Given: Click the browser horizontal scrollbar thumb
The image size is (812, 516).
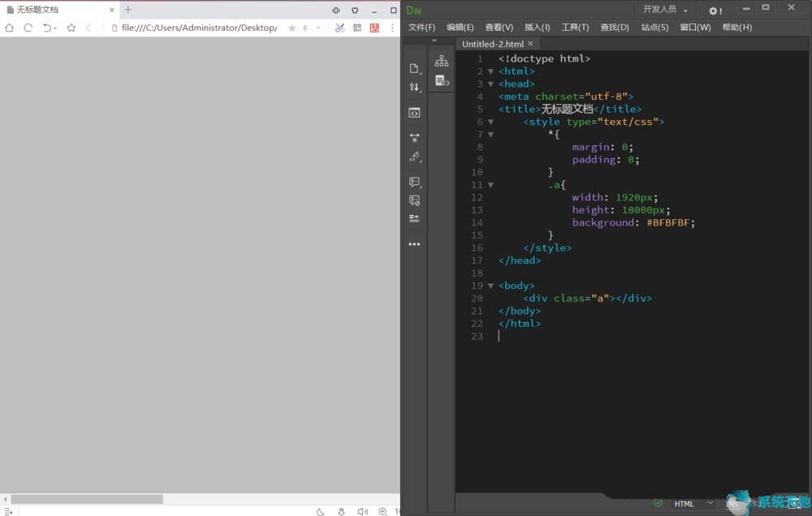Looking at the screenshot, I should pos(87,500).
